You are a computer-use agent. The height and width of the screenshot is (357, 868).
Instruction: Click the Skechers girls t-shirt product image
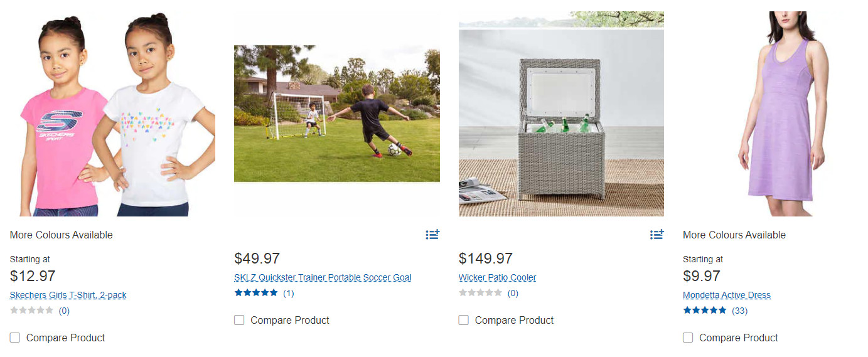pos(112,114)
